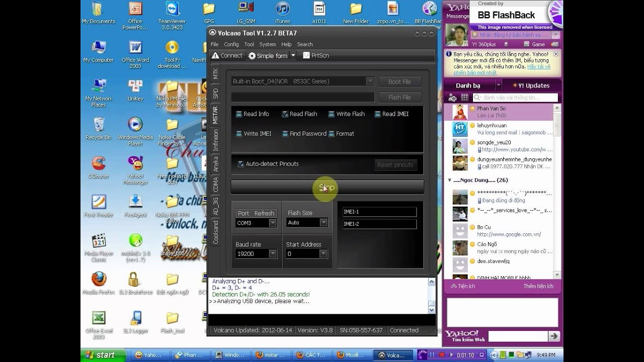Open the Tool menu

pos(249,44)
